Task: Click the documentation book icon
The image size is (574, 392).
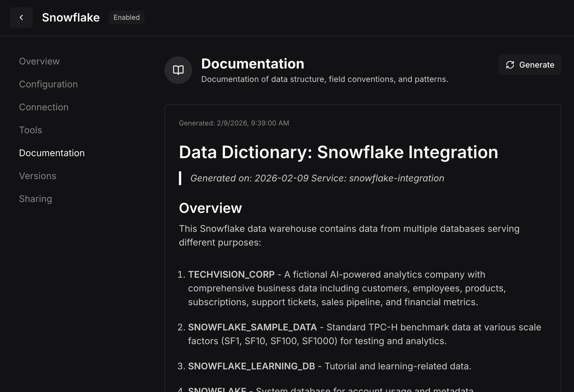Action: point(178,70)
